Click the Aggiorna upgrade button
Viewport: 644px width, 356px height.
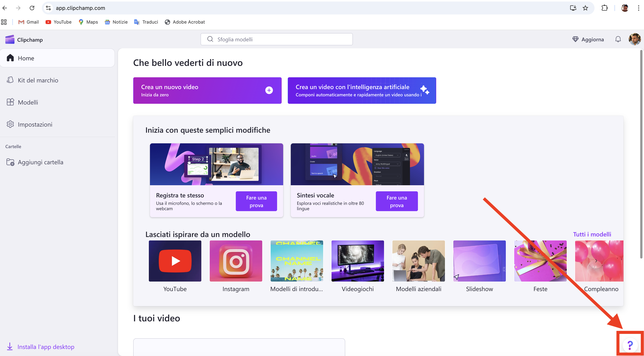[588, 39]
